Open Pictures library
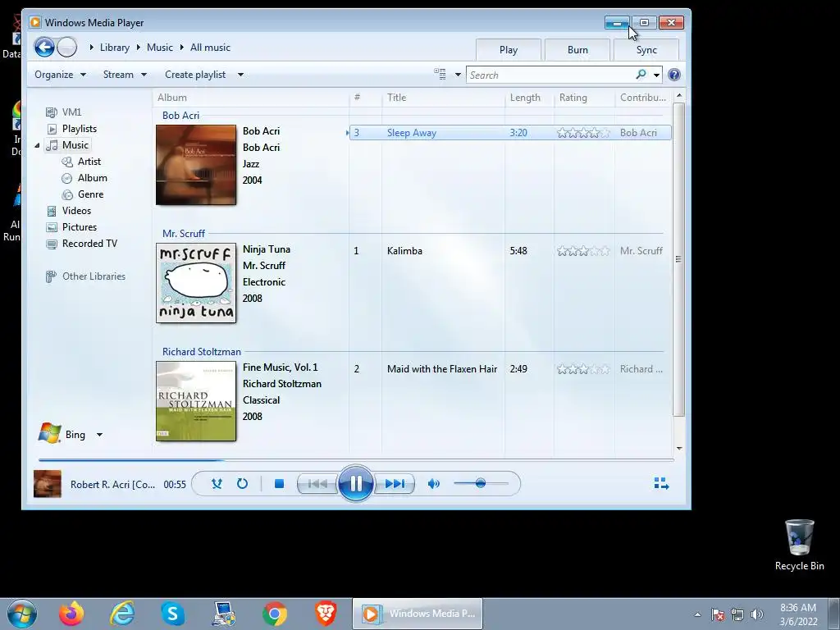The height and width of the screenshot is (630, 840). 71,227
